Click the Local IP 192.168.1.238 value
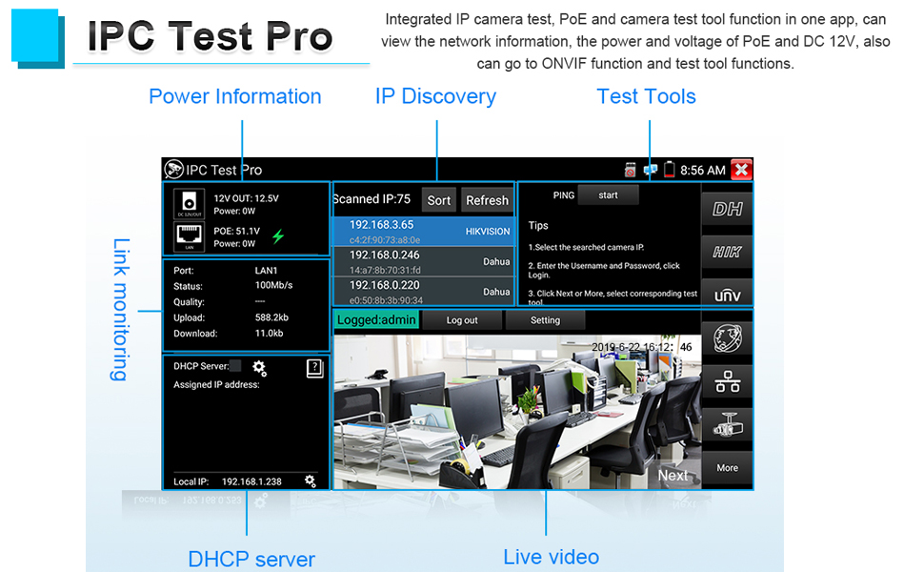This screenshot has height=572, width=924. point(251,481)
